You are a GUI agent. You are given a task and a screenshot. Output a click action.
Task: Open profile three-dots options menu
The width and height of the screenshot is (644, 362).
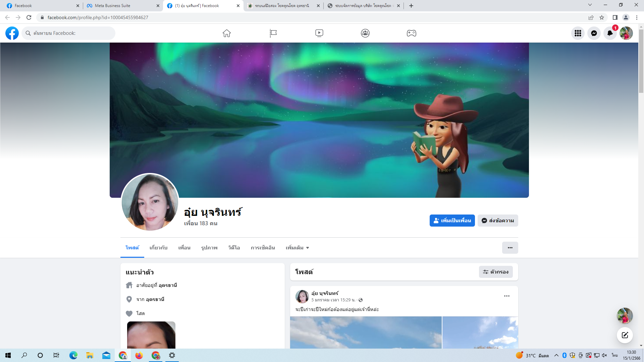(510, 248)
